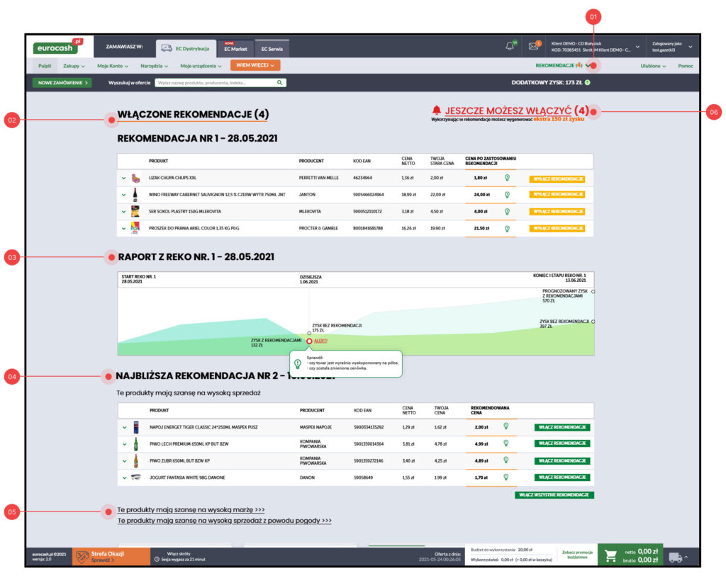Click the eurocash.pl logo

58,46
